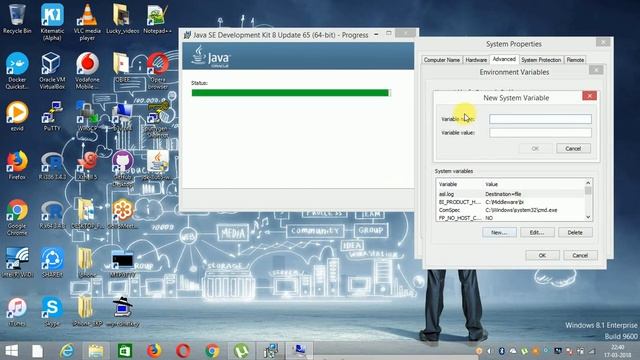The width and height of the screenshot is (640, 360).
Task: Open WinSCP desktop shortcut
Action: 87,116
